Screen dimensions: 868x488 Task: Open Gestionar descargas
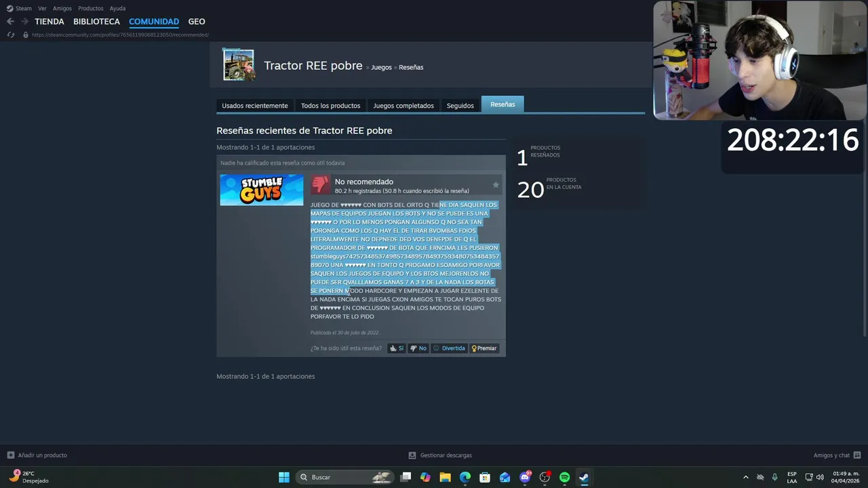click(440, 455)
